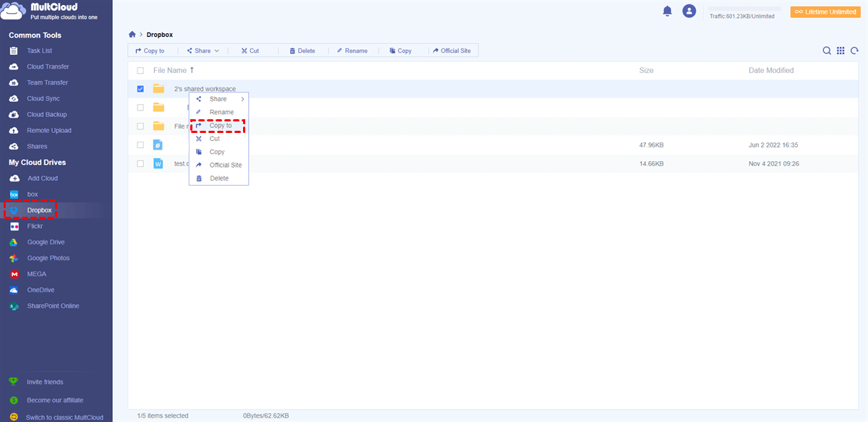
Task: Click the Dropbox breadcrumb
Action: coord(160,34)
